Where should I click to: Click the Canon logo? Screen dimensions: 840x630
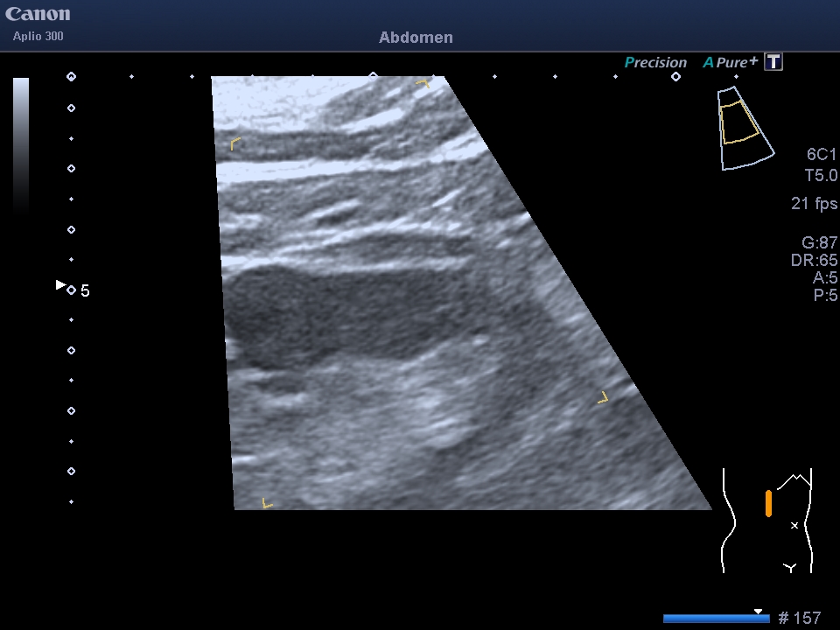point(38,14)
